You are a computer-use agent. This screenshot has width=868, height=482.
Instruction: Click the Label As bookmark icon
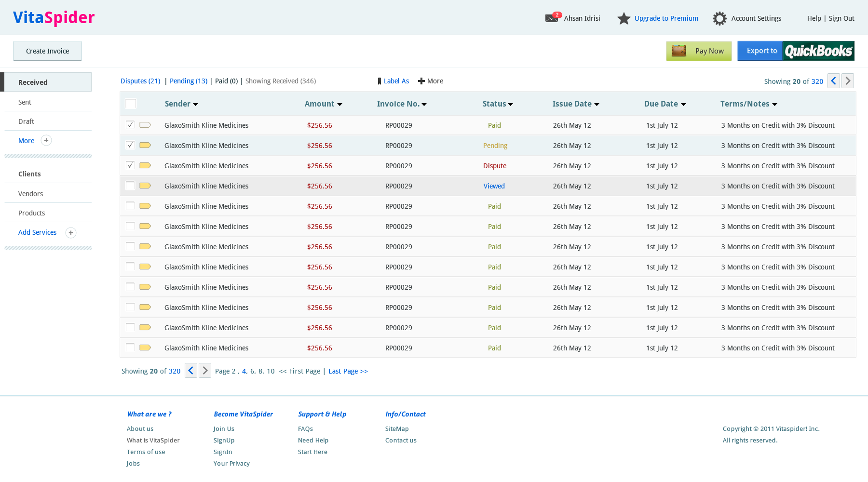(380, 81)
